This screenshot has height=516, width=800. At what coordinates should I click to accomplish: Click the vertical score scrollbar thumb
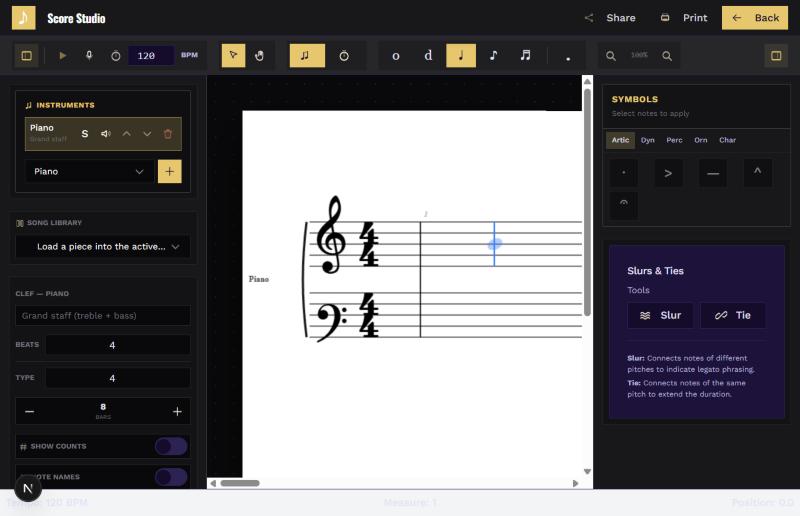click(587, 202)
